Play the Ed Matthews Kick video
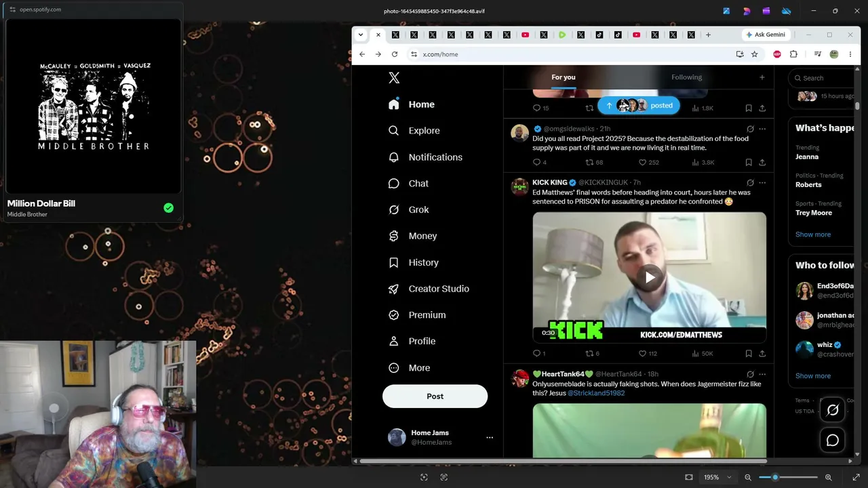This screenshot has height=488, width=868. tap(650, 277)
